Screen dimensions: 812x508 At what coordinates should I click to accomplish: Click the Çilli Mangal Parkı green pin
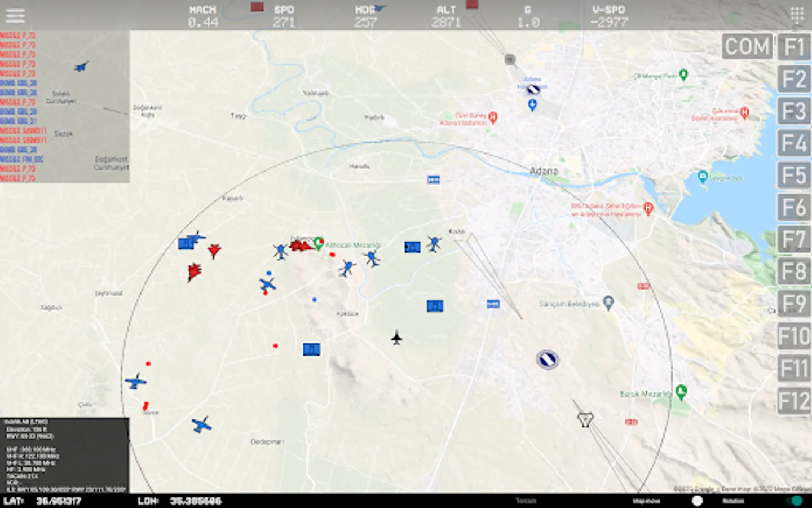(x=683, y=74)
